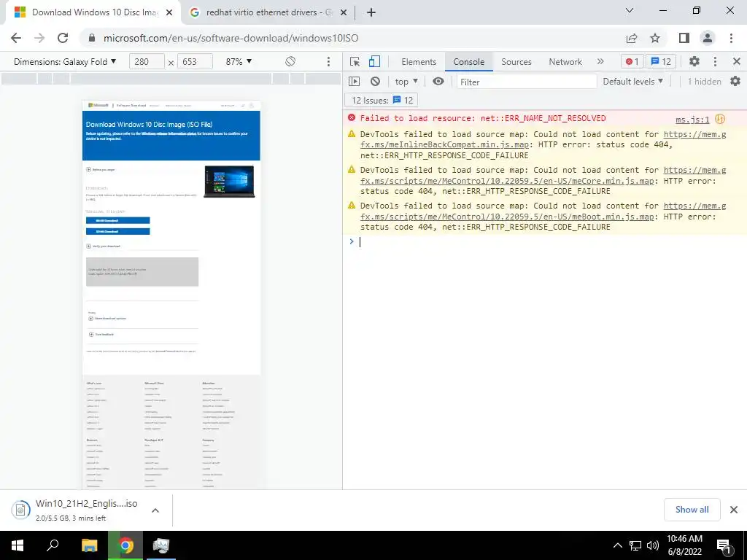Viewport: 747px width, 560px height.
Task: Open the Chrome side panel
Action: click(x=684, y=38)
